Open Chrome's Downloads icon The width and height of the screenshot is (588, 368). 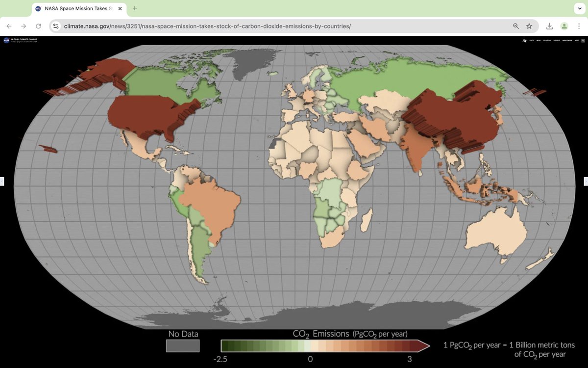550,26
